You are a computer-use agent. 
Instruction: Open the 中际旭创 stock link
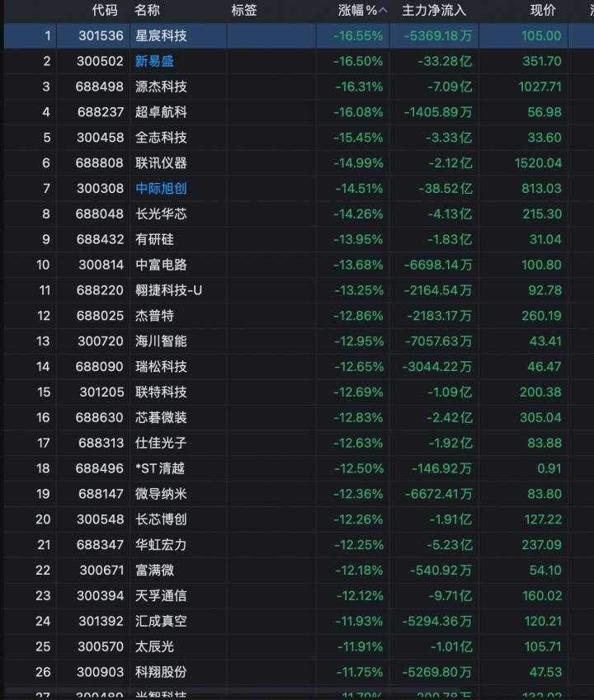tap(161, 188)
